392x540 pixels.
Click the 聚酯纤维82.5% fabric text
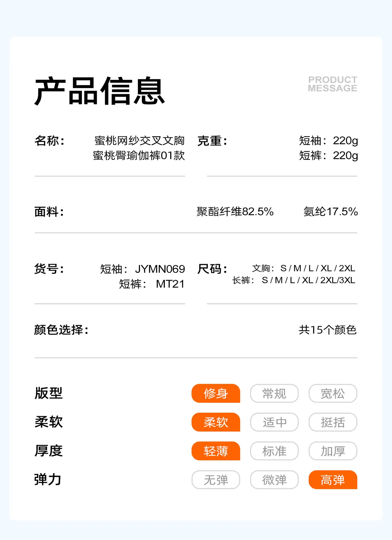235,211
